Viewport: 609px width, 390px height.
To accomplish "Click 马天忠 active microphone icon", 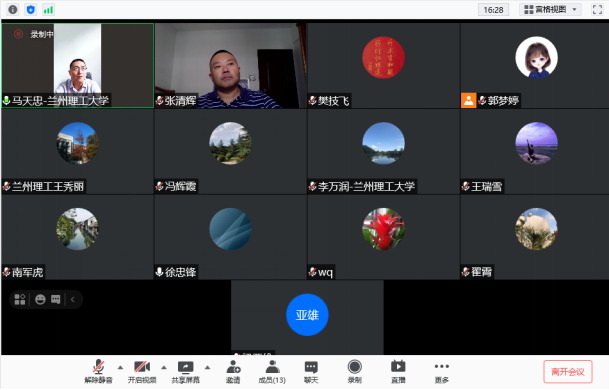I will pyautogui.click(x=6, y=101).
